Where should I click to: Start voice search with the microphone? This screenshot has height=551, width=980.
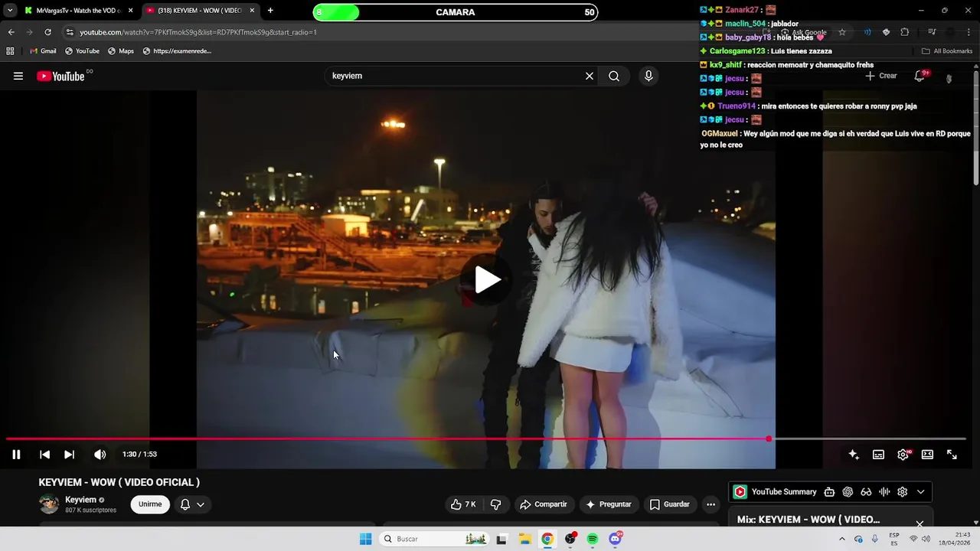click(648, 76)
